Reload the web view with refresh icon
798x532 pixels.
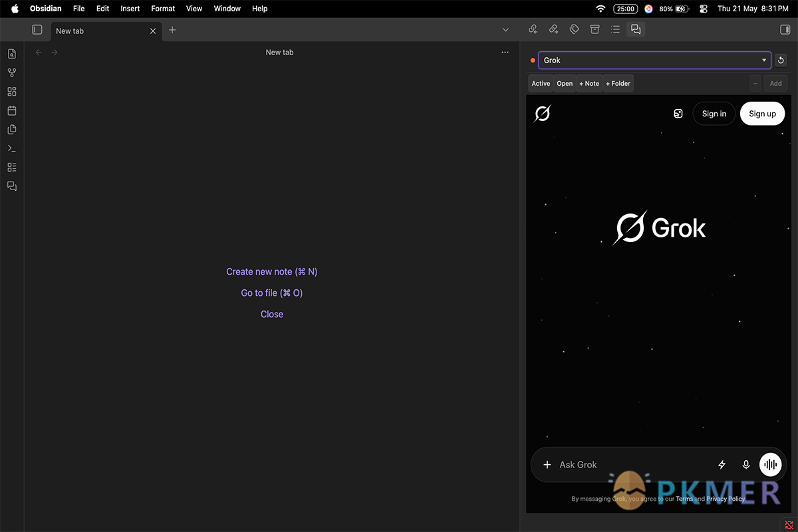coord(781,61)
